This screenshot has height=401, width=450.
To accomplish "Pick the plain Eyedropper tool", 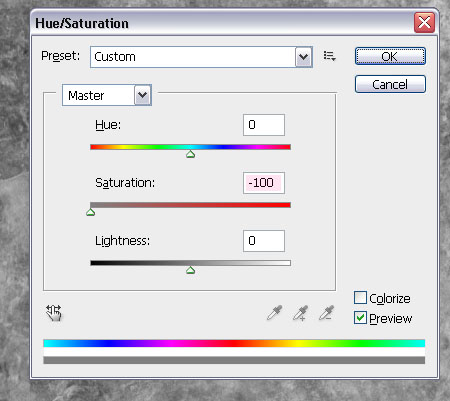I will (274, 313).
